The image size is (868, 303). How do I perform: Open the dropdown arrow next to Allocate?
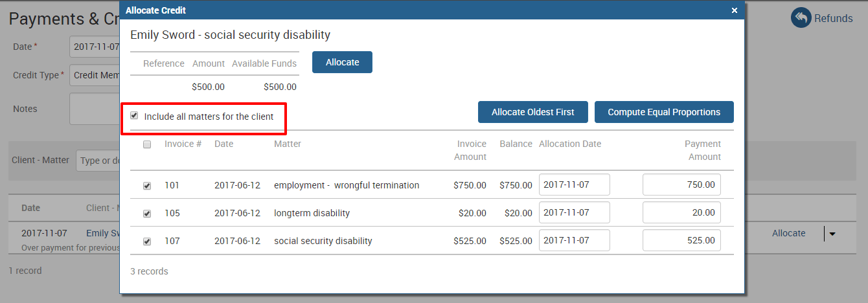(832, 234)
